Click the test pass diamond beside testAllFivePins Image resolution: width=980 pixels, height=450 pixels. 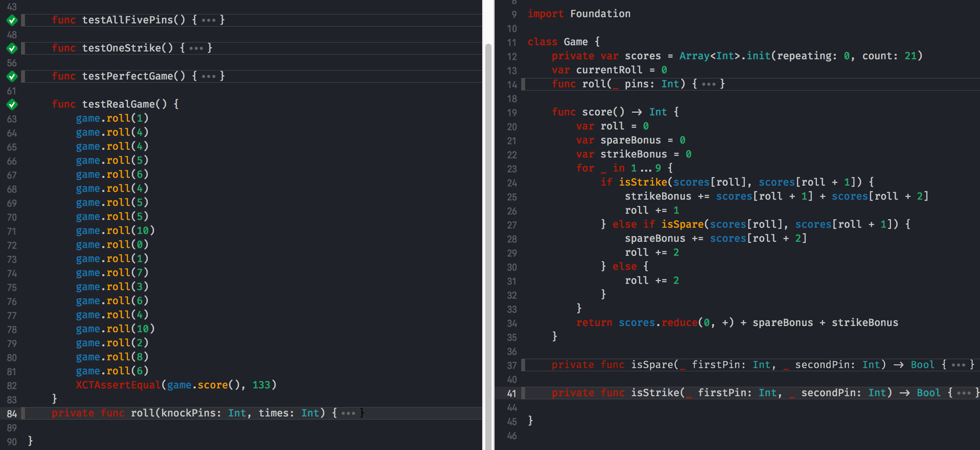point(12,20)
